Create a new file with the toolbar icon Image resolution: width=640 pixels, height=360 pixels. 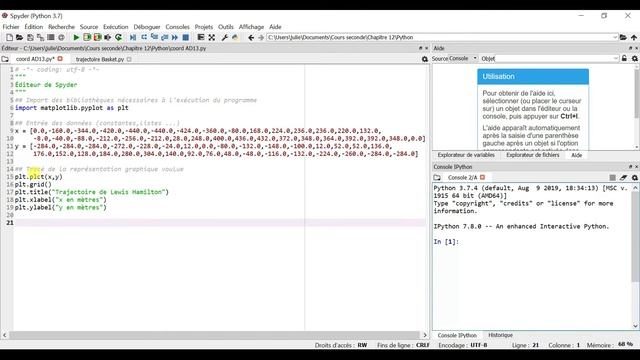pos(9,38)
